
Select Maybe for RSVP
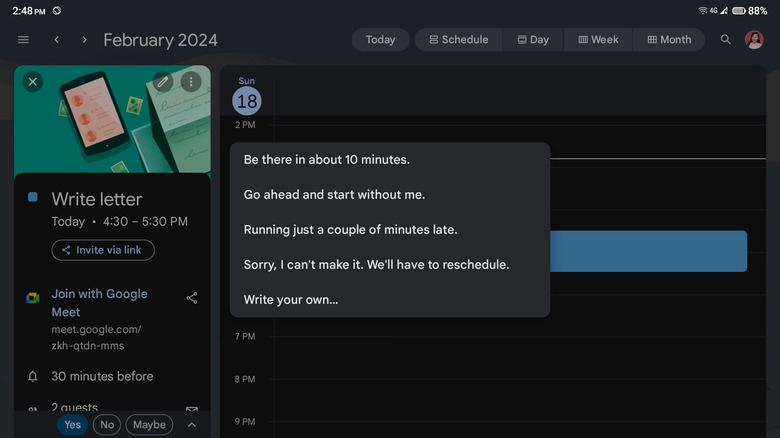click(149, 425)
